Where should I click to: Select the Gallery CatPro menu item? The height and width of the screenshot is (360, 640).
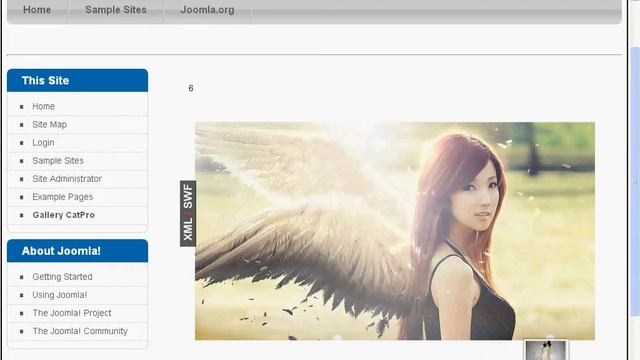point(63,215)
